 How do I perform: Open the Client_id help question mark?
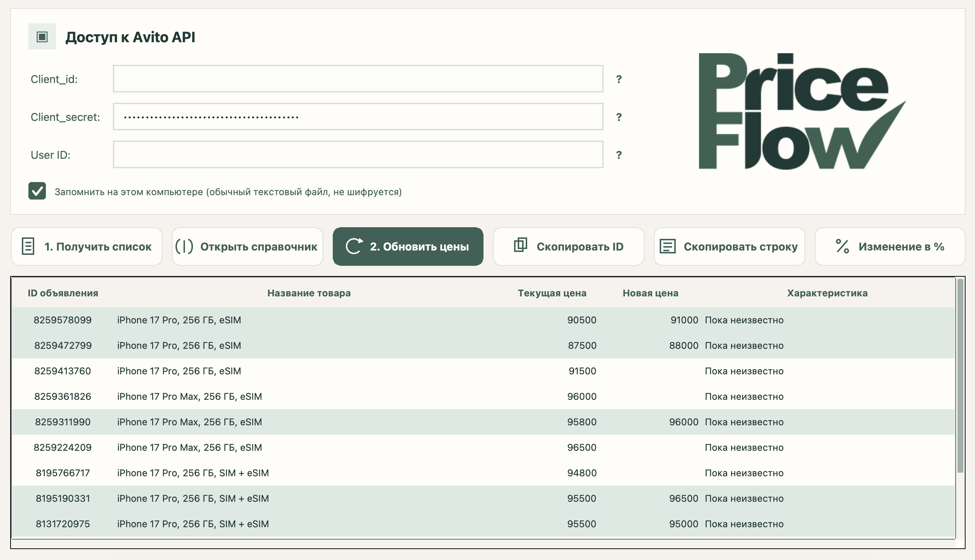point(619,79)
